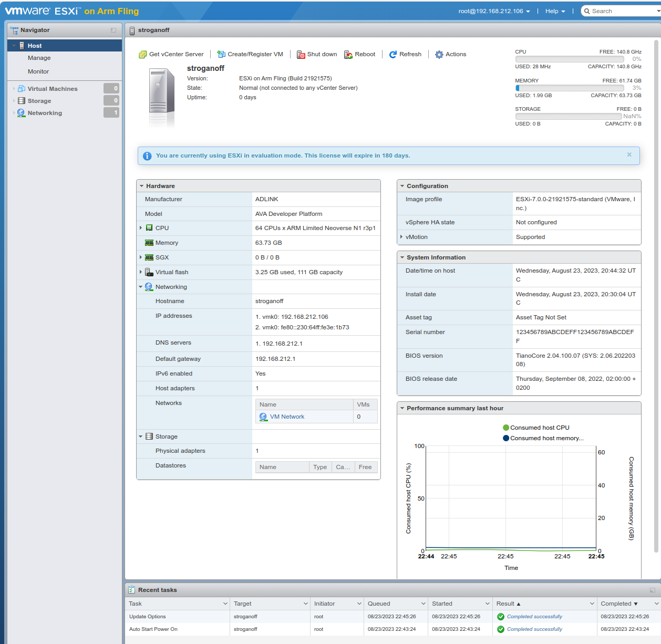Open the VM Network link
Screen dimensions: 661x644
287,417
